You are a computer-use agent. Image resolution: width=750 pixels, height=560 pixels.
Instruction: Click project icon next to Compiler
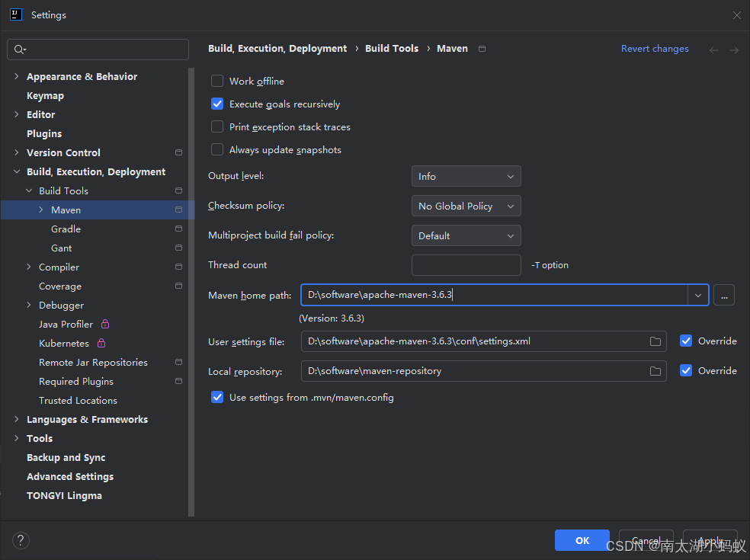[179, 267]
